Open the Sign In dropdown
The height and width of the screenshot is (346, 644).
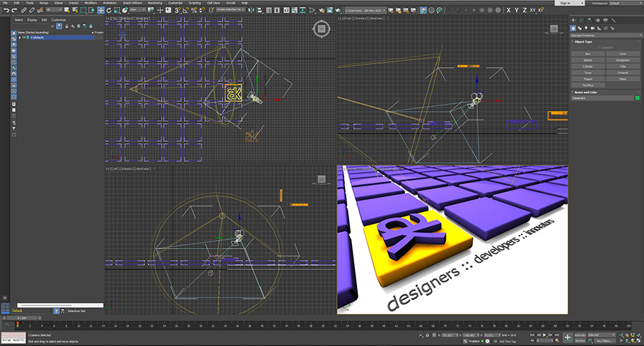[570, 3]
